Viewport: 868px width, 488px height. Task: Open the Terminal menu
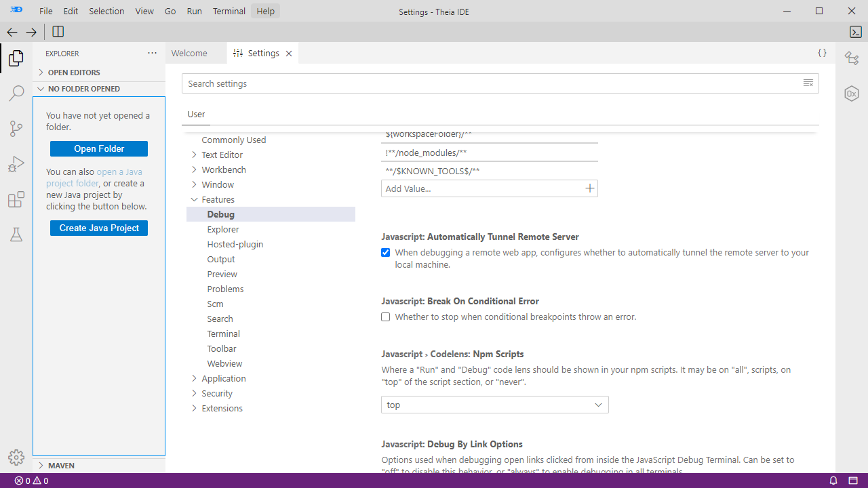point(229,11)
